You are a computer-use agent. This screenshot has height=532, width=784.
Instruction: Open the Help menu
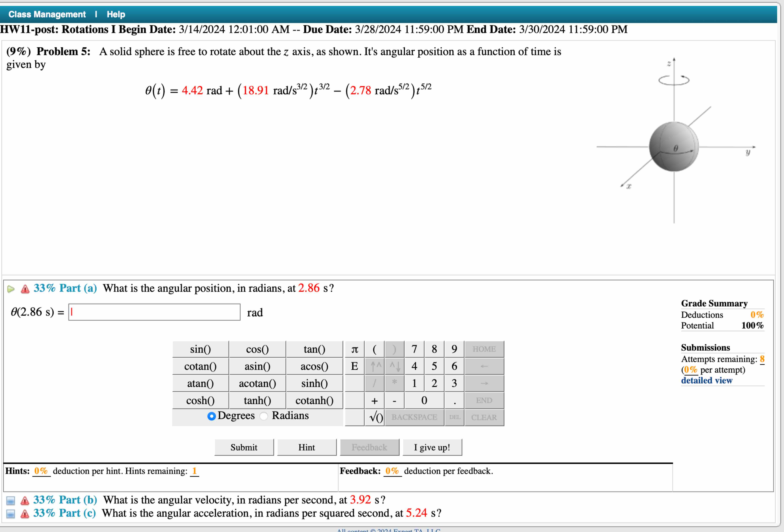pyautogui.click(x=115, y=14)
